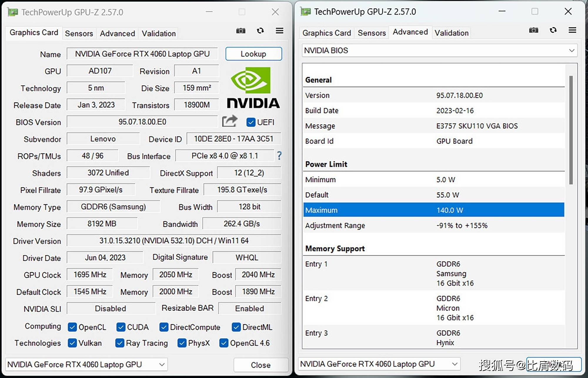This screenshot has width=588, height=378.
Task: Open the GPU selector dropdown in right window
Action: 454,364
